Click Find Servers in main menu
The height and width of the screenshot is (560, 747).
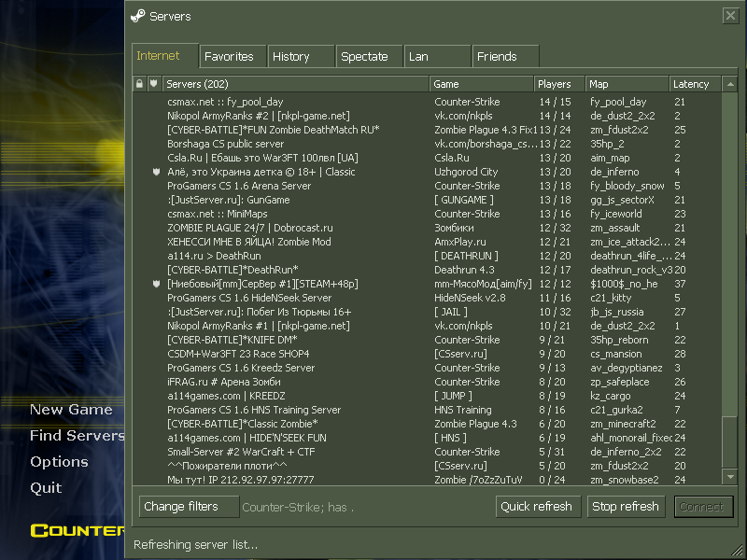pyautogui.click(x=77, y=436)
